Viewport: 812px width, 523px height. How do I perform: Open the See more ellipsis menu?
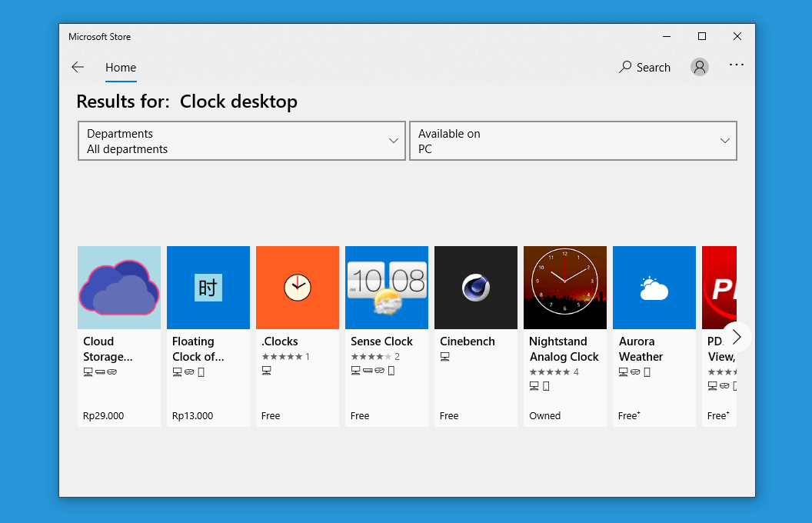(737, 65)
